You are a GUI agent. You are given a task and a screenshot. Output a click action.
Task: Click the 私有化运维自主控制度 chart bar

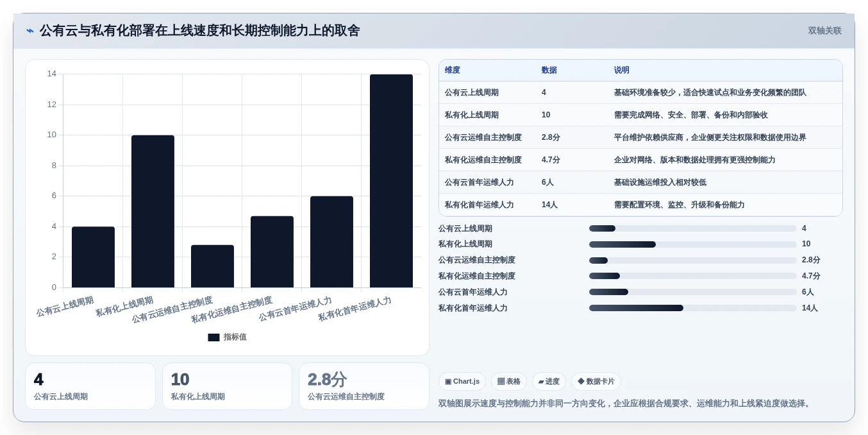tap(272, 252)
